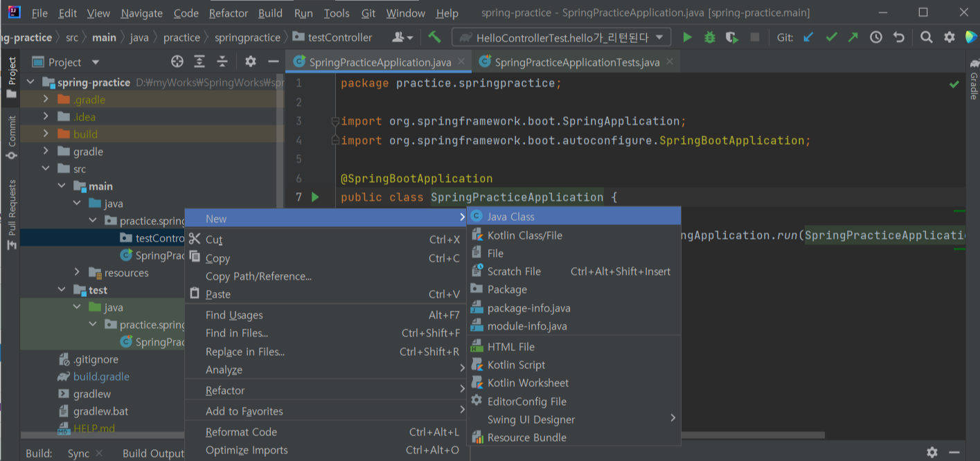The image size is (980, 461).
Task: Open the Navigate menu
Action: pos(141,13)
